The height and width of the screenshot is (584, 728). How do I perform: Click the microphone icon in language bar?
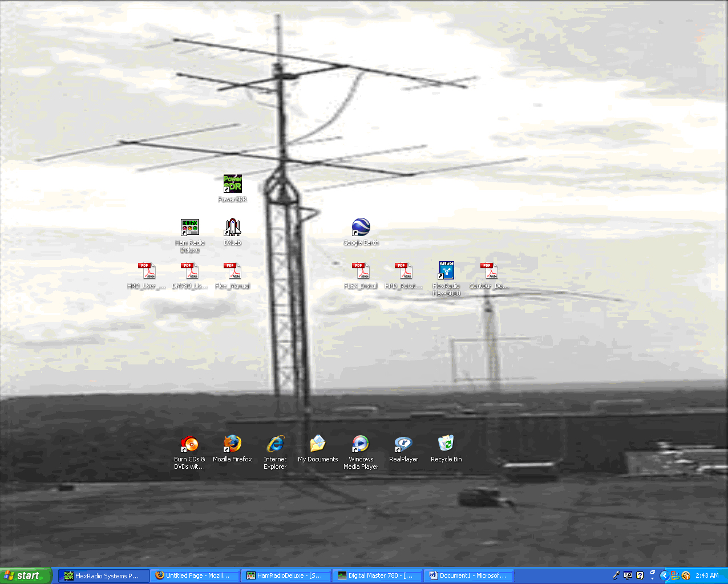616,575
